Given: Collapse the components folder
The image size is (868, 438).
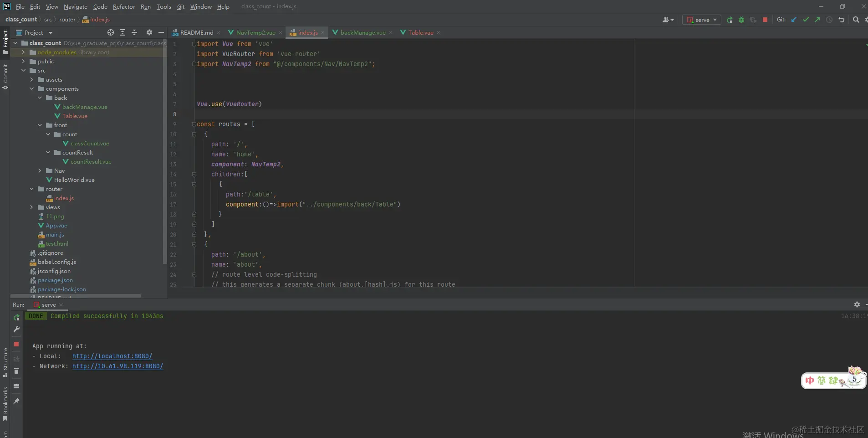Looking at the screenshot, I should coord(32,89).
